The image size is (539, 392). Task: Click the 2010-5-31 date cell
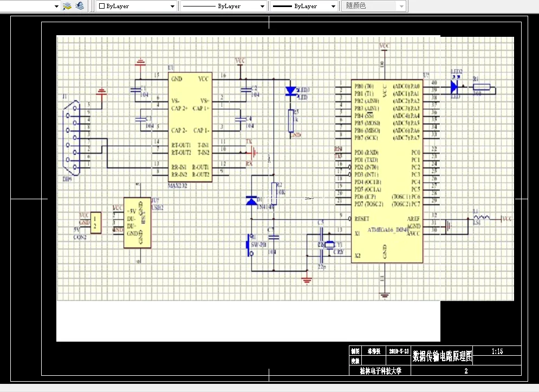coord(399,351)
